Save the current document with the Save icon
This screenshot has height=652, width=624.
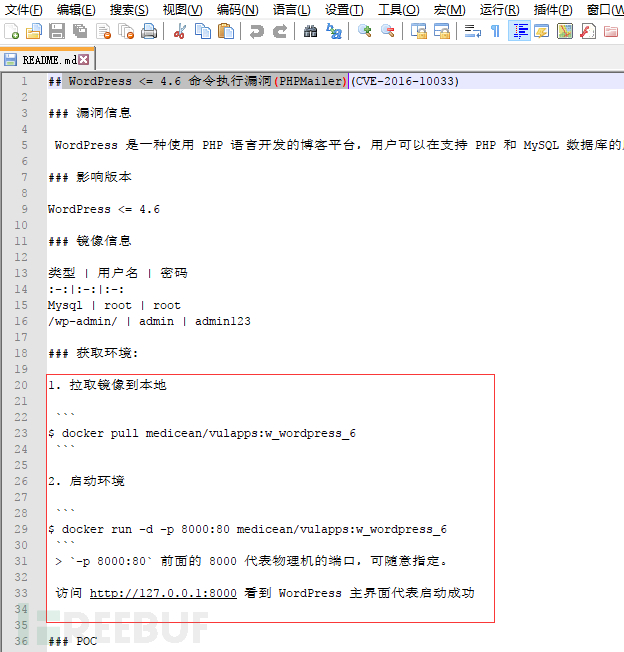(57, 31)
